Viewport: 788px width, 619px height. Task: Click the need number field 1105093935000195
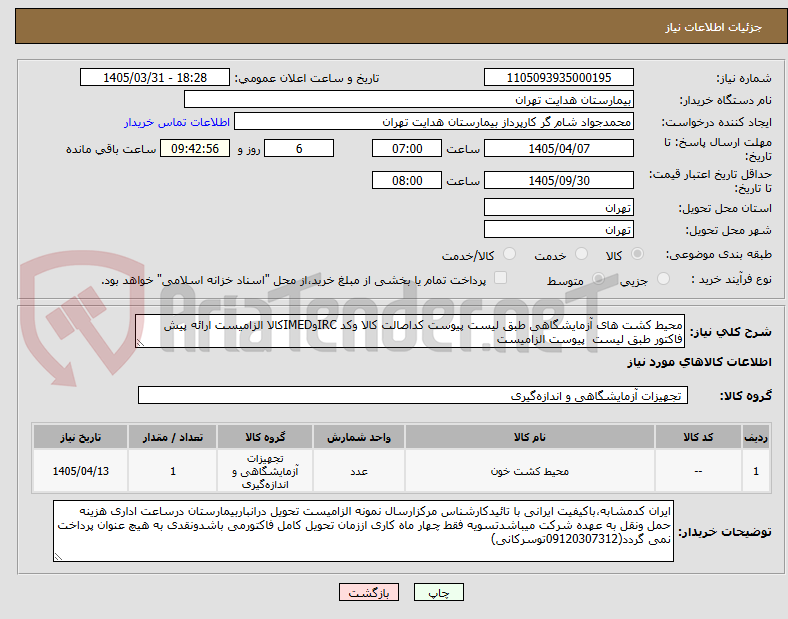pos(559,77)
